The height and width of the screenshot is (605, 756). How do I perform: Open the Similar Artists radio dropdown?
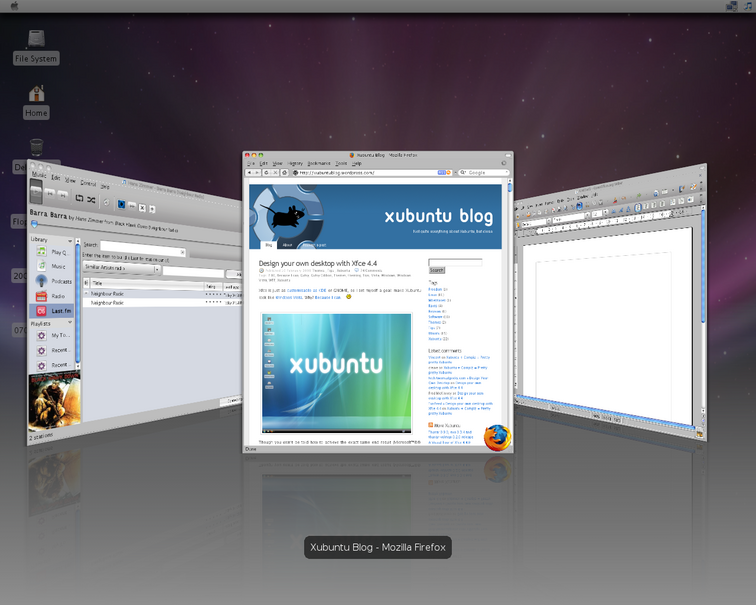pos(122,268)
